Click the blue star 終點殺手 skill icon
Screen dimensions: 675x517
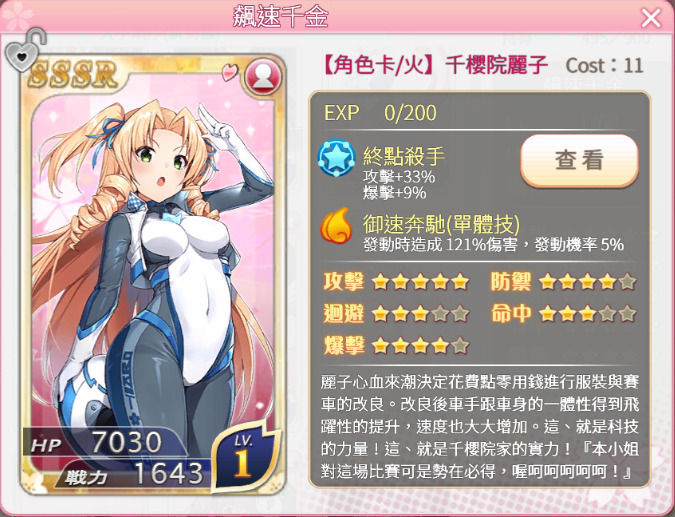click(x=336, y=158)
